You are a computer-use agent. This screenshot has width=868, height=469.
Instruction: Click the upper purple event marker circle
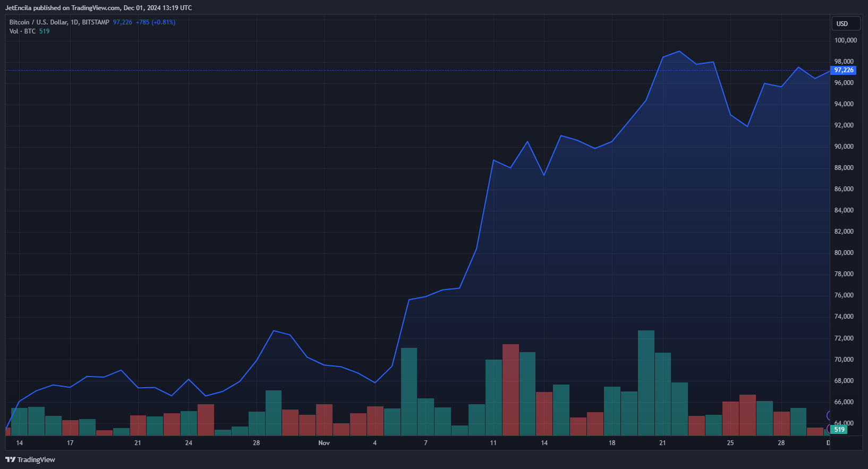828,415
